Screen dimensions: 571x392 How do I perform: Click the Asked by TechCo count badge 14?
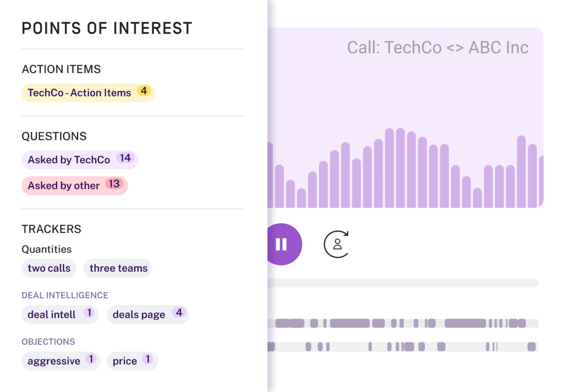[125, 158]
